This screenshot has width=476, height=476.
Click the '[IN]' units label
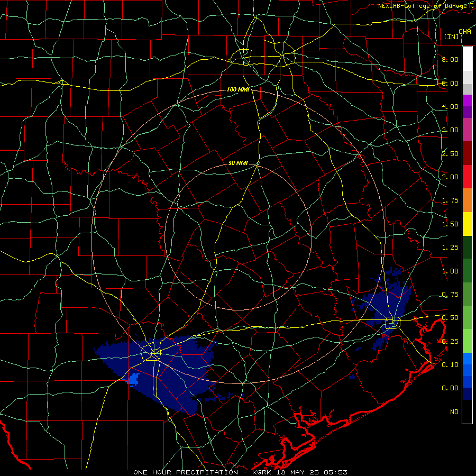[452, 36]
